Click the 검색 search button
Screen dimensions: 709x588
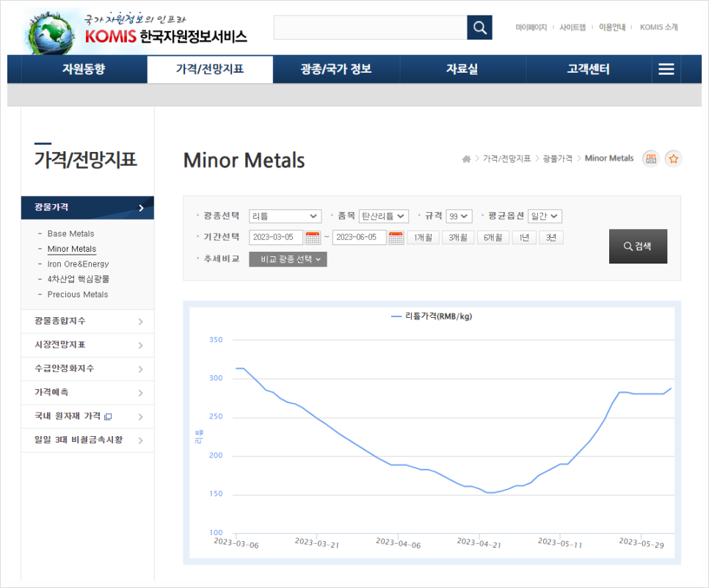[x=638, y=246]
